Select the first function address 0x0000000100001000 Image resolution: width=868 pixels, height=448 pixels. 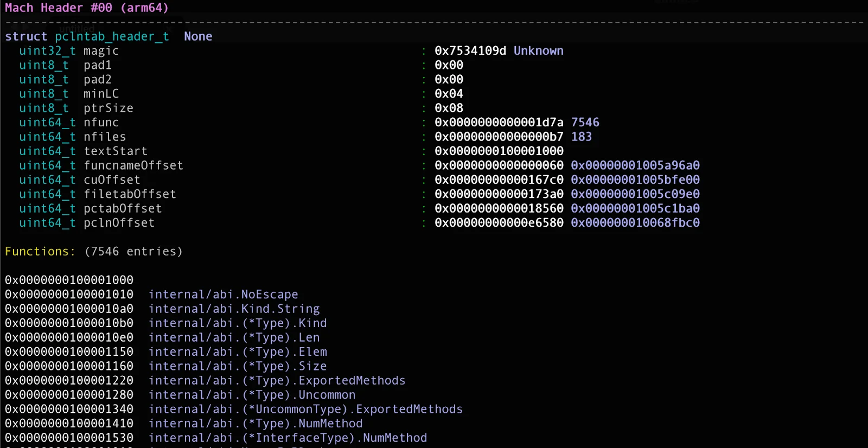coord(69,280)
